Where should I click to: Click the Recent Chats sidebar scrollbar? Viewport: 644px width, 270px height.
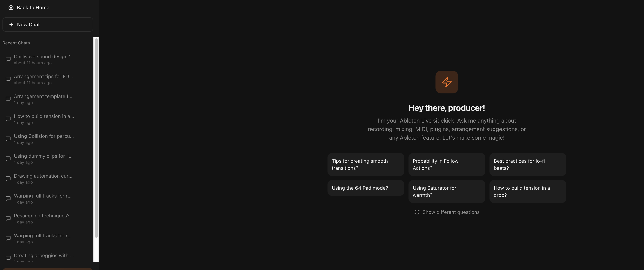click(x=96, y=137)
